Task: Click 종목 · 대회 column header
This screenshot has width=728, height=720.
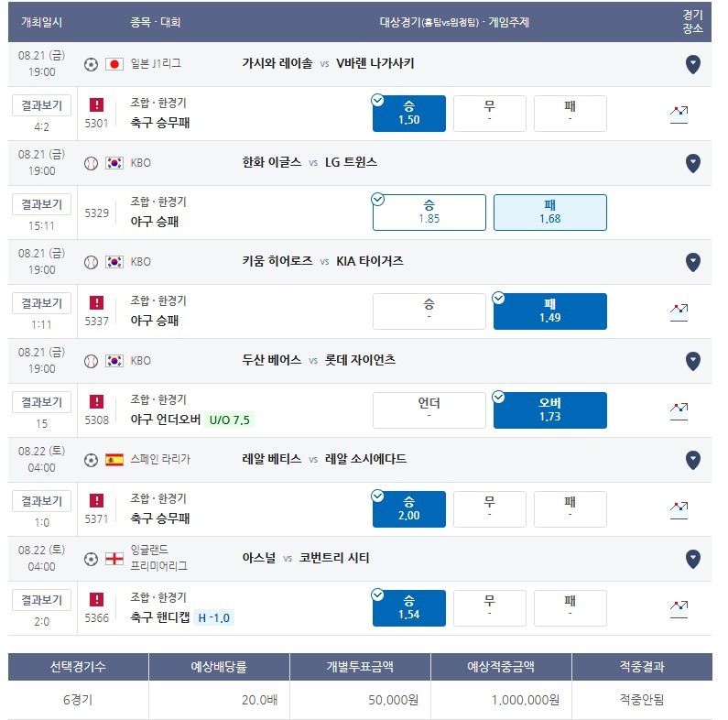Action: 155,22
